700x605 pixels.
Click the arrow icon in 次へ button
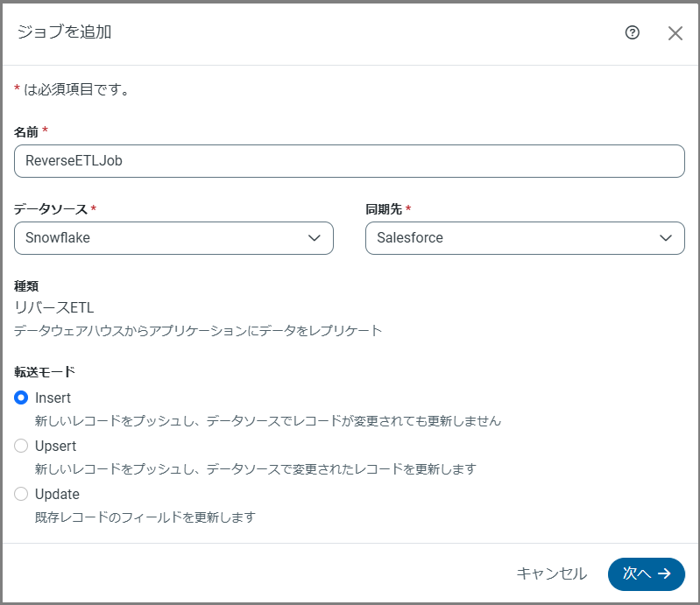pyautogui.click(x=665, y=573)
